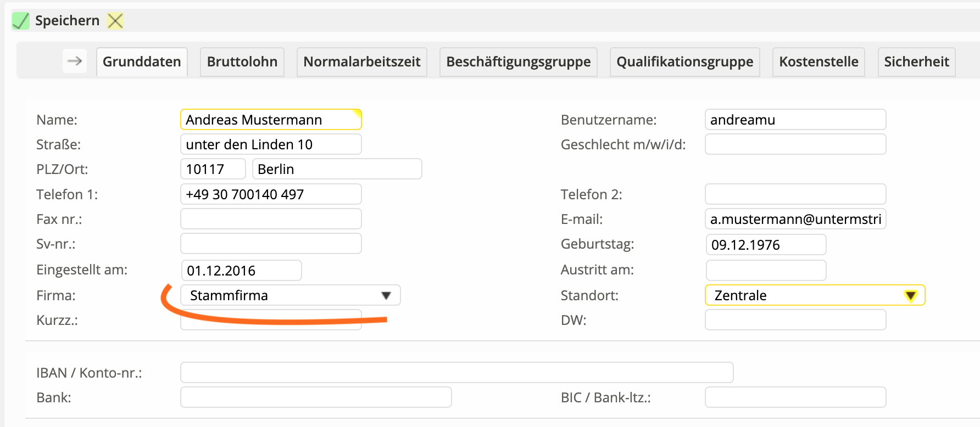Screen dimensions: 980x427
Task: Click the yellow X cancel icon
Action: coord(115,21)
